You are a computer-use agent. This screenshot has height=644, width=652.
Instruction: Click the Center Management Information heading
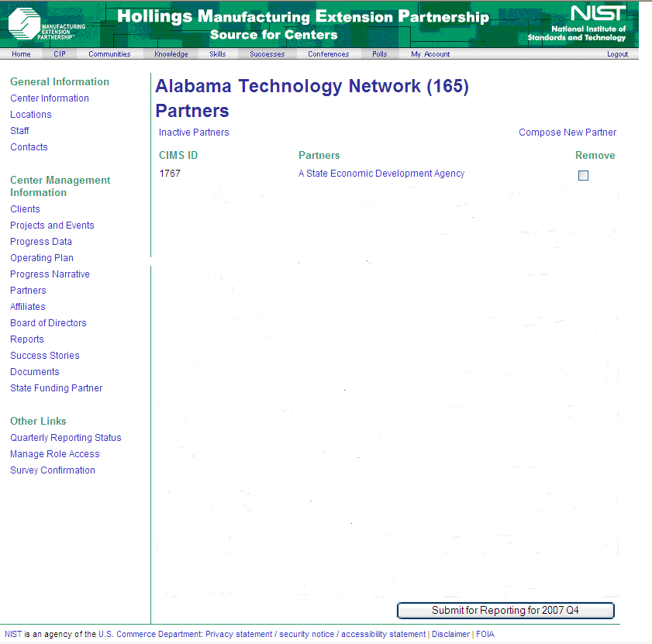[60, 186]
